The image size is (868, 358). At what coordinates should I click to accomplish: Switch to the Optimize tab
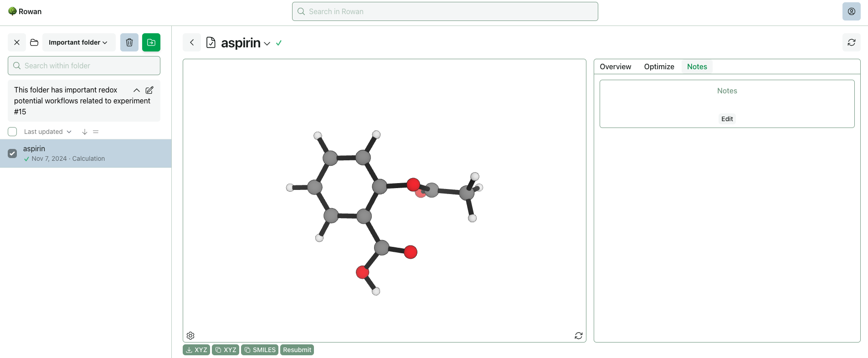[659, 66]
